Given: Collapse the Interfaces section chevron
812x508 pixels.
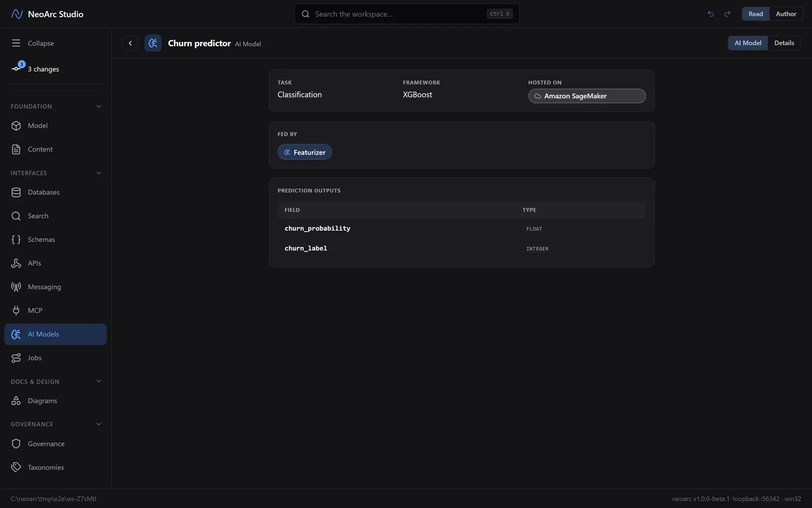Looking at the screenshot, I should pos(98,173).
